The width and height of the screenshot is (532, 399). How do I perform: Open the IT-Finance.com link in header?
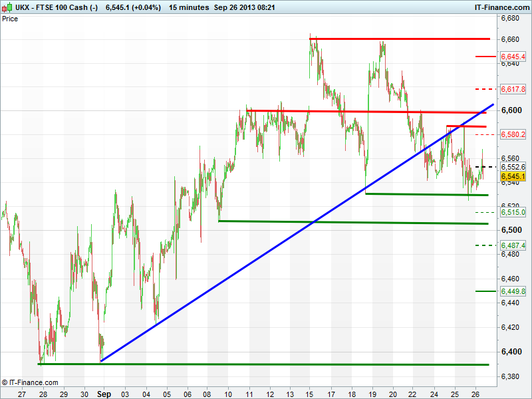pos(501,7)
